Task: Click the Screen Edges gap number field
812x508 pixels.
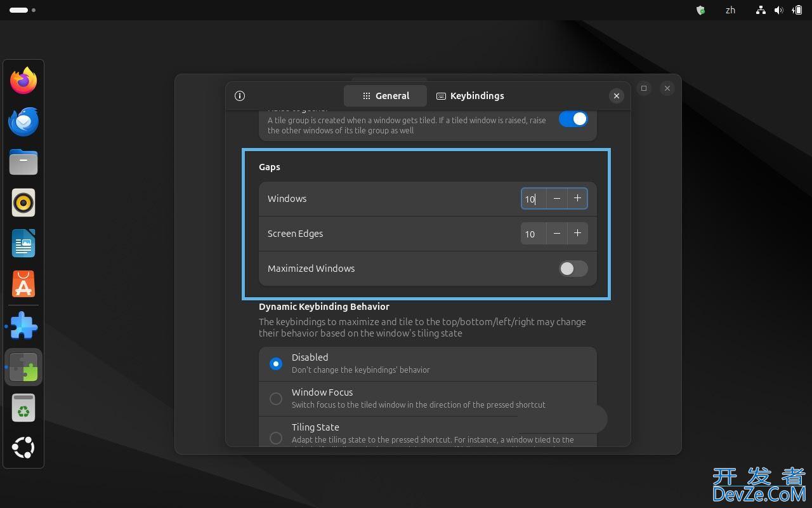Action: coord(534,234)
